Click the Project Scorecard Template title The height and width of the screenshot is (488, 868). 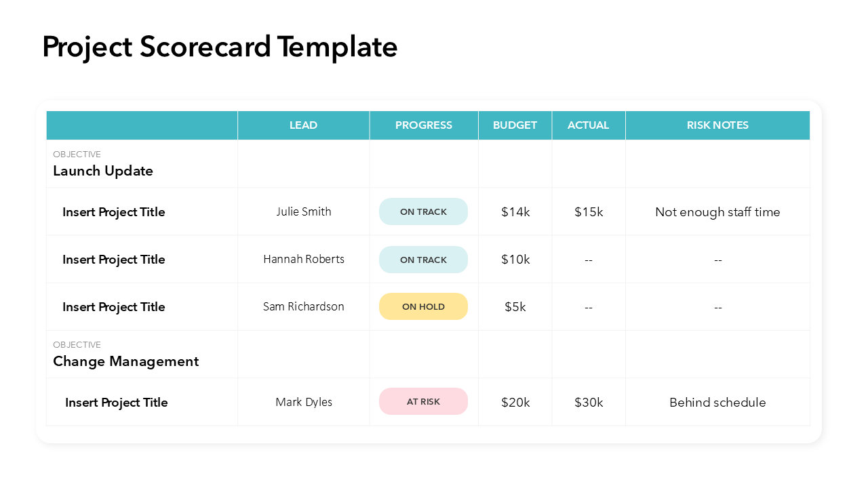pyautogui.click(x=220, y=47)
